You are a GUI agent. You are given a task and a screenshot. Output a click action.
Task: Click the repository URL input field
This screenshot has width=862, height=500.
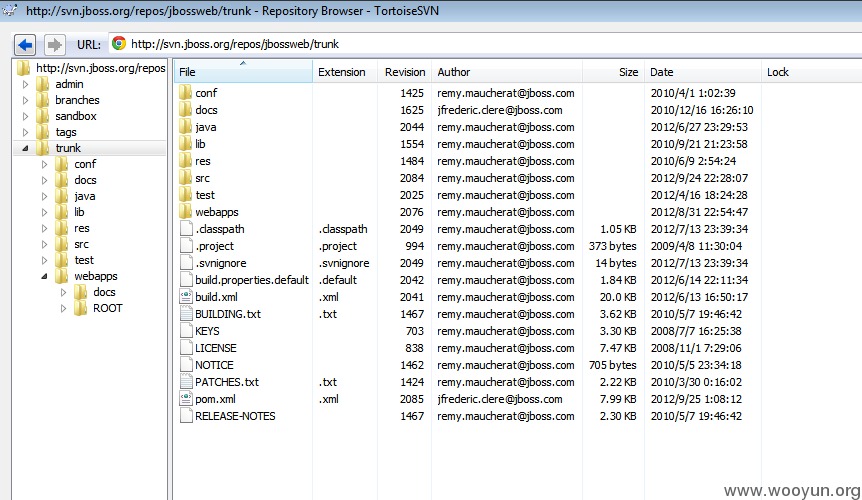click(x=485, y=44)
